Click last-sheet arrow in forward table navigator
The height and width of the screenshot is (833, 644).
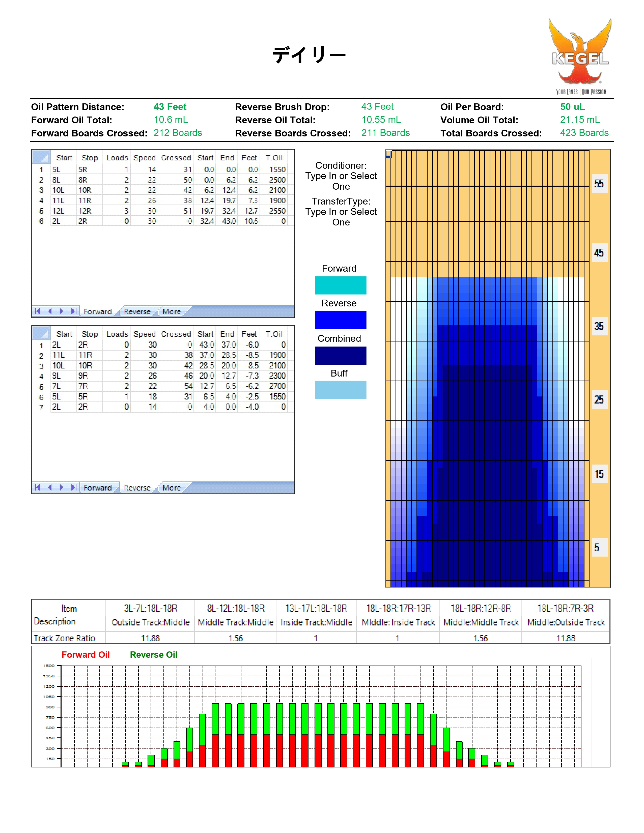[x=74, y=311]
